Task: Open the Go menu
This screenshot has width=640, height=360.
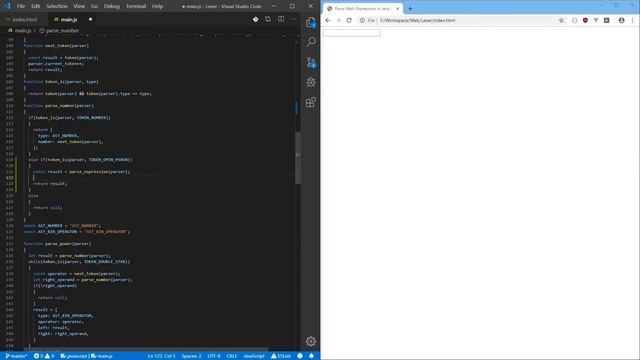Action: (94, 6)
